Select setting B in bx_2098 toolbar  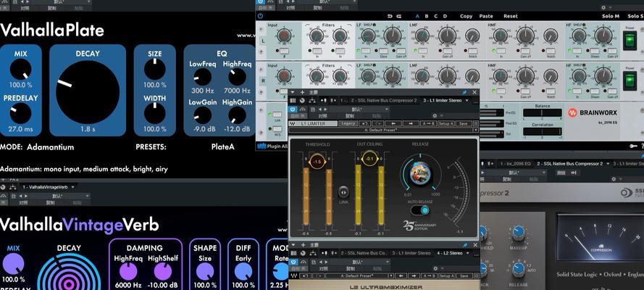[x=427, y=16]
